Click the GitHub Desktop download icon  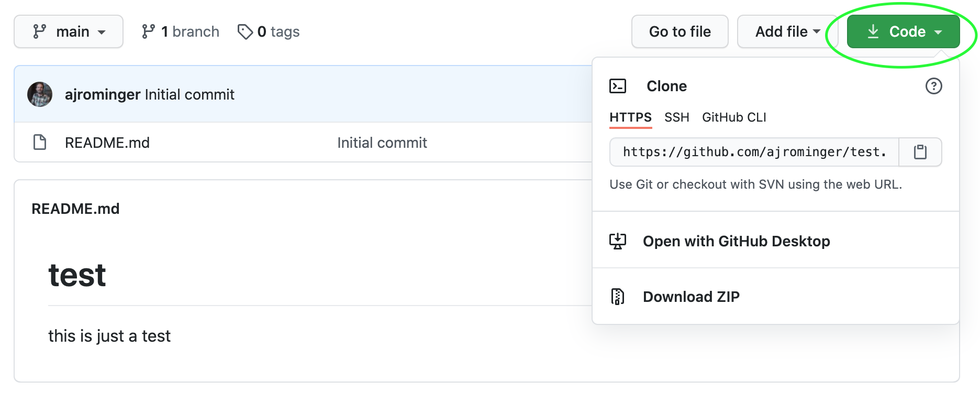coord(618,241)
